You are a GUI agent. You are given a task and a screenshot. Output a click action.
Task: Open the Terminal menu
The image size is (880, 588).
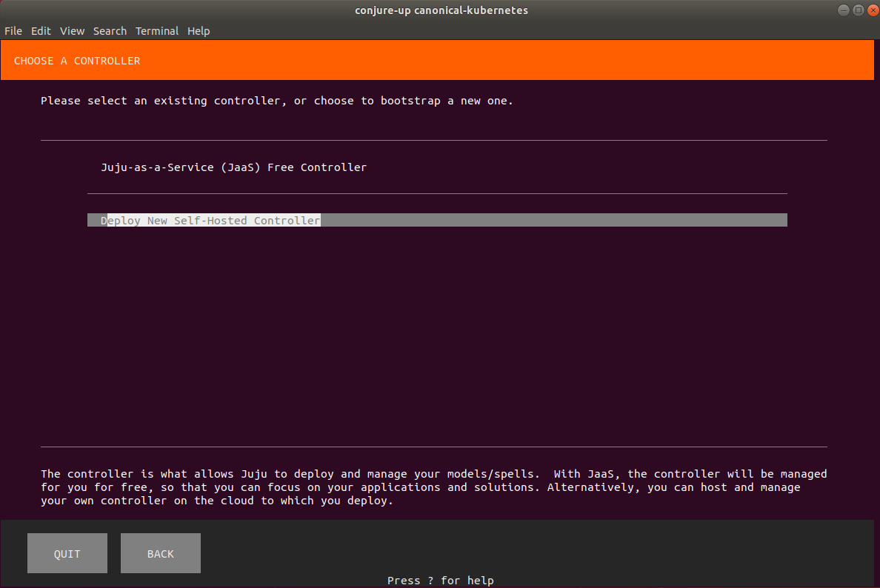(156, 31)
